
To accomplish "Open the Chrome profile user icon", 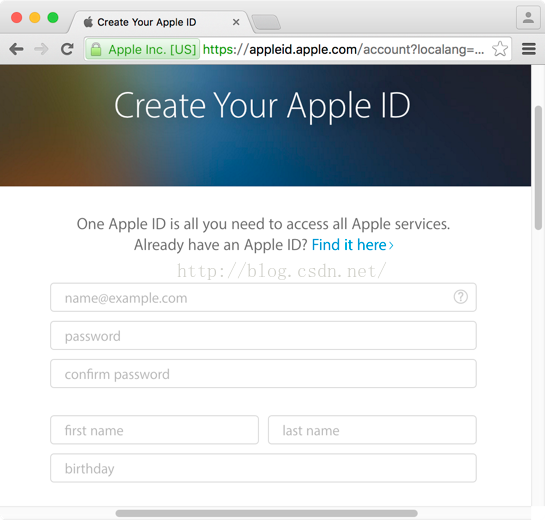I will [x=528, y=17].
